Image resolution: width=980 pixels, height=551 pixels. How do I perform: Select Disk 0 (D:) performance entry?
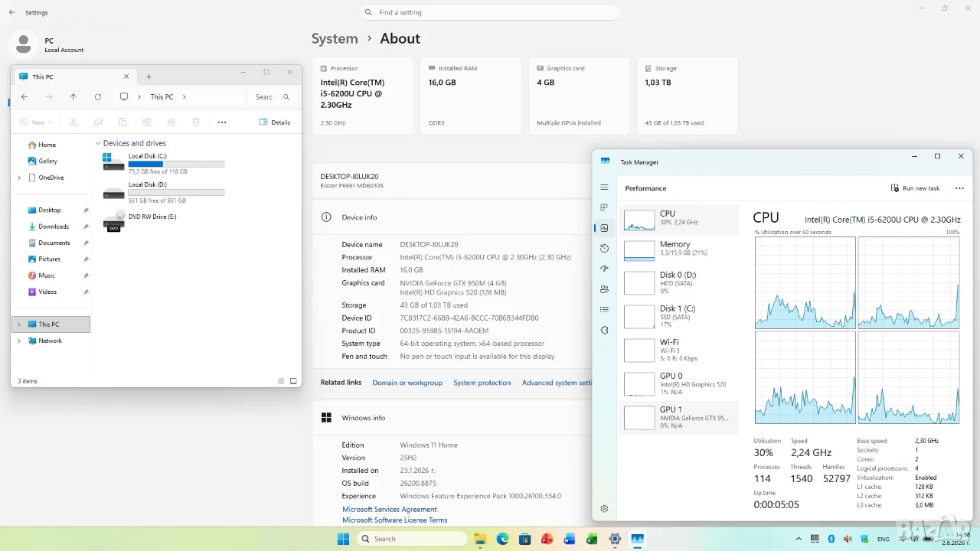point(678,282)
